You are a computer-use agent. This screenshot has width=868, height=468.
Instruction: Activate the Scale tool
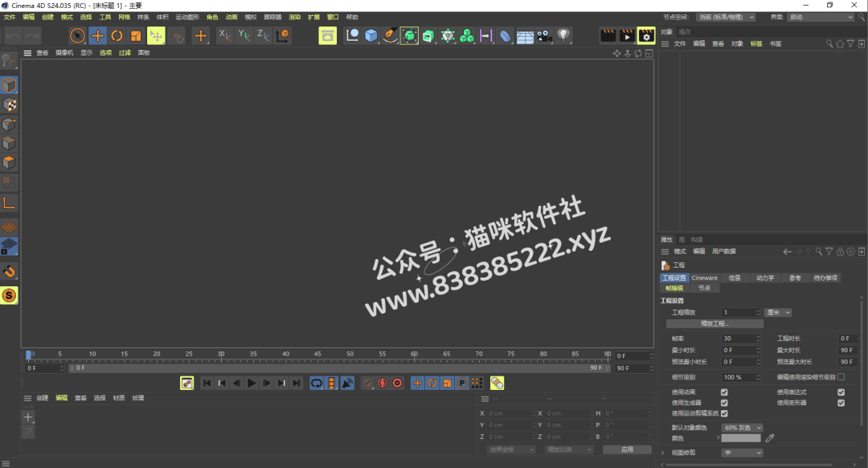click(x=136, y=36)
